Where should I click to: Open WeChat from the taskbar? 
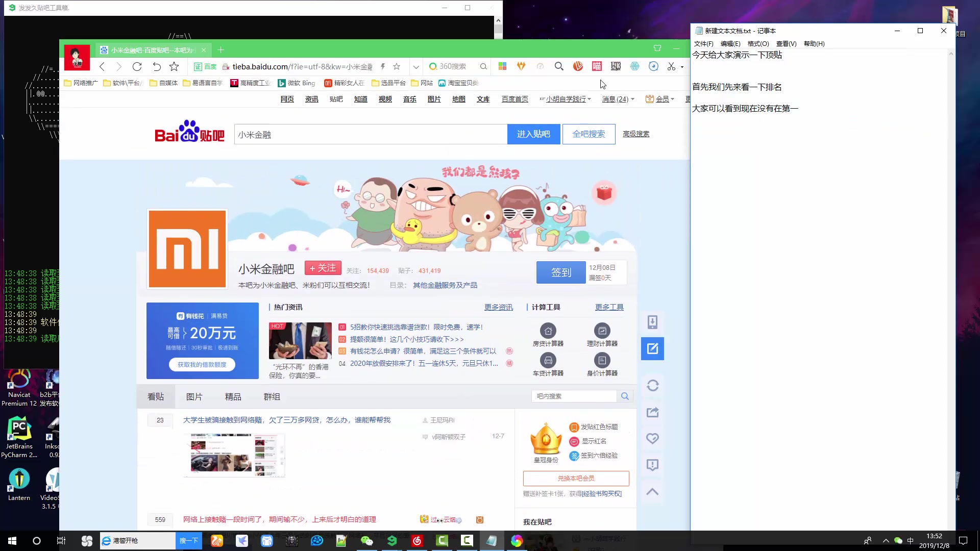click(x=366, y=541)
